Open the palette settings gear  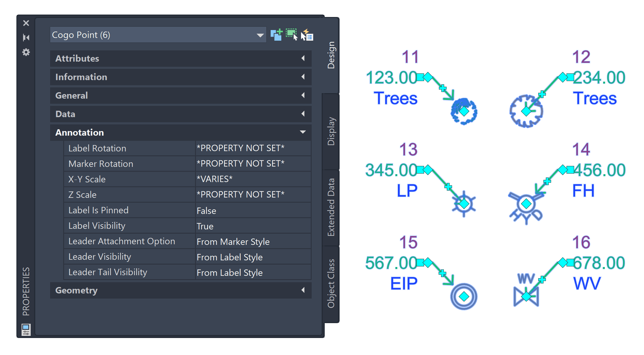coord(26,52)
